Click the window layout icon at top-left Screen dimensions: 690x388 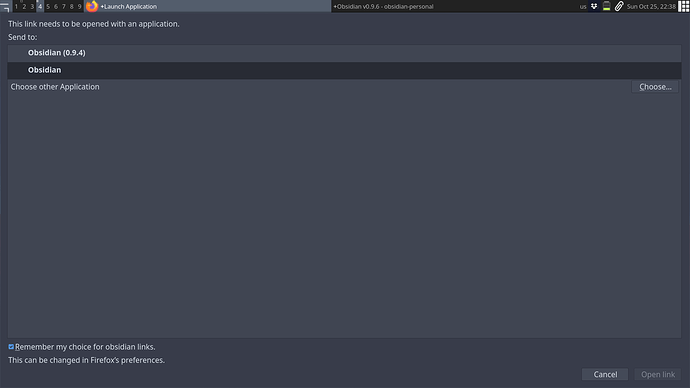click(5, 7)
